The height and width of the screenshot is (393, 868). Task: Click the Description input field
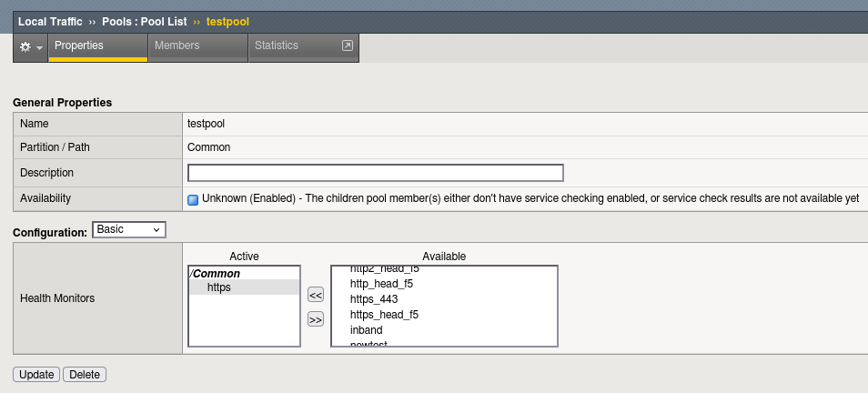pyautogui.click(x=376, y=173)
